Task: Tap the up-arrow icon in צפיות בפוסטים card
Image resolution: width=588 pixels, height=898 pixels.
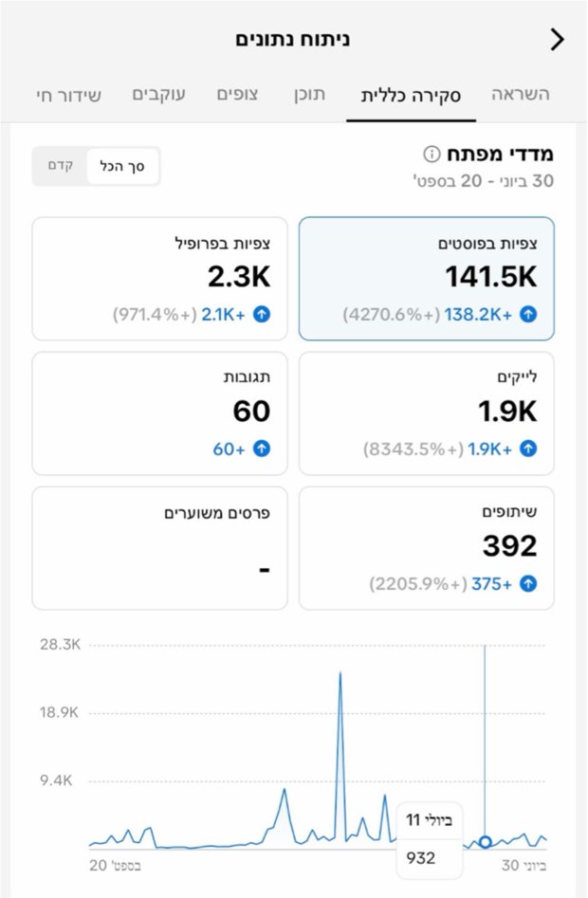Action: [528, 314]
